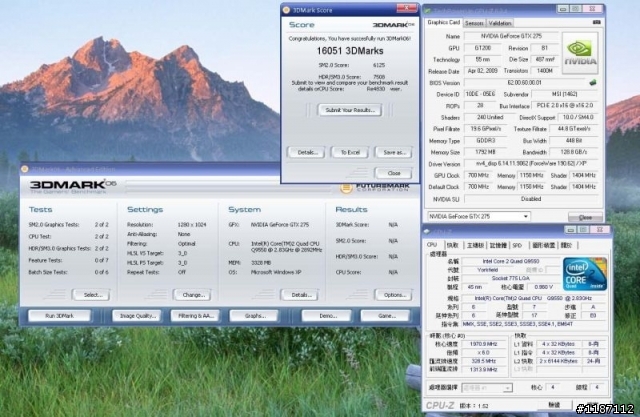
Task: Switch to the Sensors tab in GPU-Z
Action: tap(474, 23)
